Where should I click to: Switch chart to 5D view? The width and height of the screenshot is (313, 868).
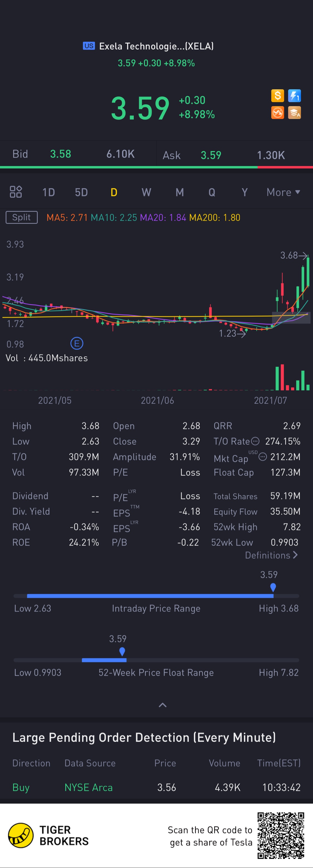(x=81, y=192)
